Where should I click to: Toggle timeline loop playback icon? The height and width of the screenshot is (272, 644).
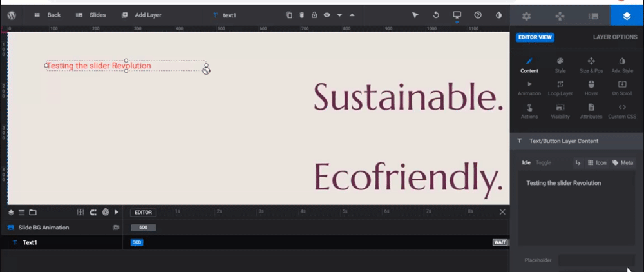[x=93, y=213]
